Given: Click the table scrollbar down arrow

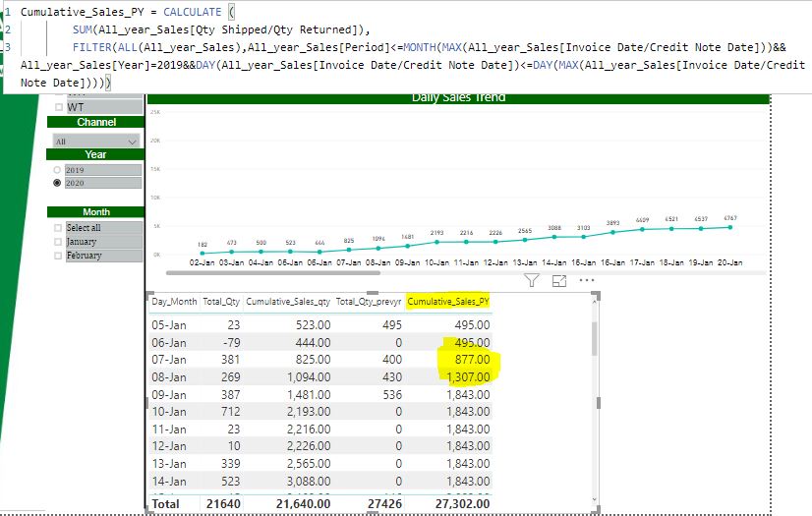Looking at the screenshot, I should [x=595, y=499].
